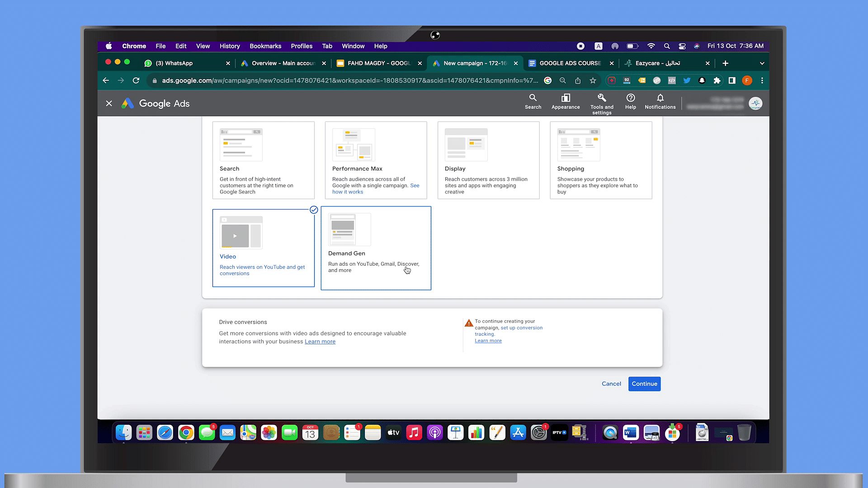Select the Demand Gen campaign card
The image size is (868, 488).
[376, 248]
